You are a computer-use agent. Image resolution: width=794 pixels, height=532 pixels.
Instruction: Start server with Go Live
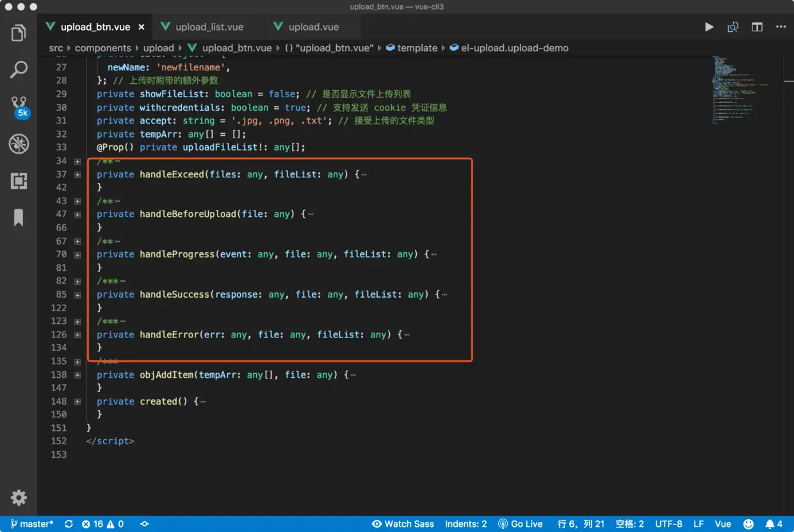point(520,524)
